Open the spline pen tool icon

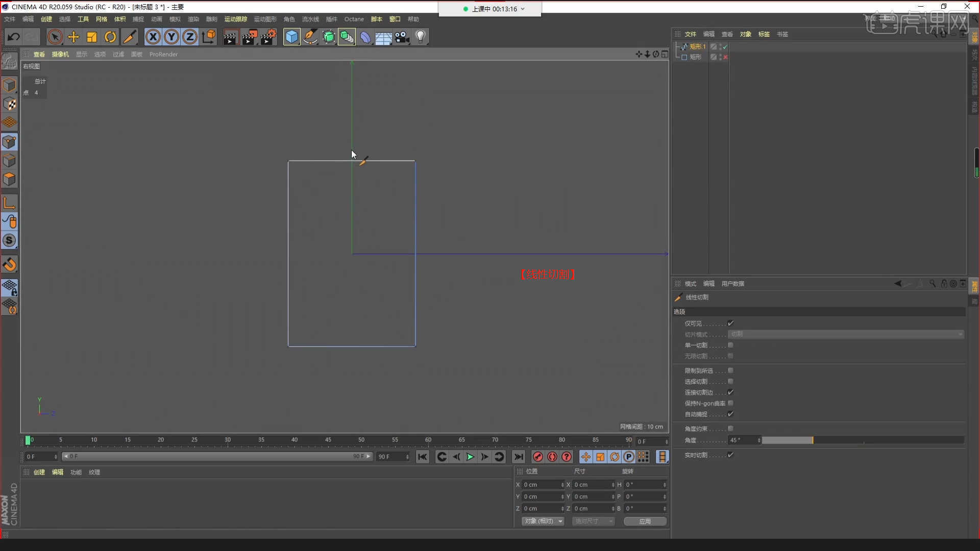tap(310, 37)
